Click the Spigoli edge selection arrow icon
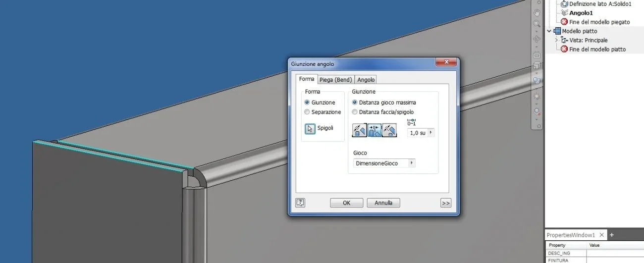Image resolution: width=644 pixels, height=263 pixels. pos(310,129)
